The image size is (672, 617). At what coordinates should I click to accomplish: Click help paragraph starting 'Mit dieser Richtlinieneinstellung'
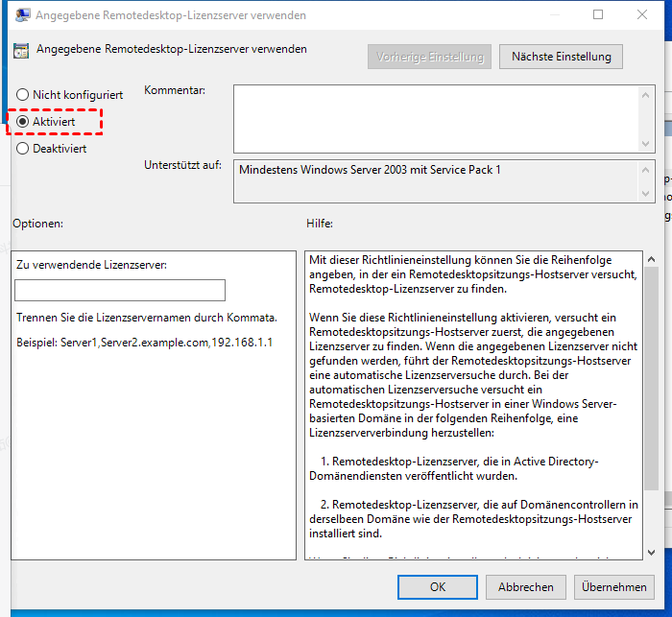click(473, 274)
